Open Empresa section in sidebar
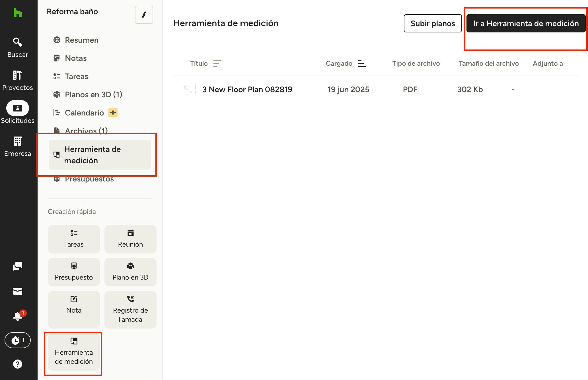 tap(17, 146)
